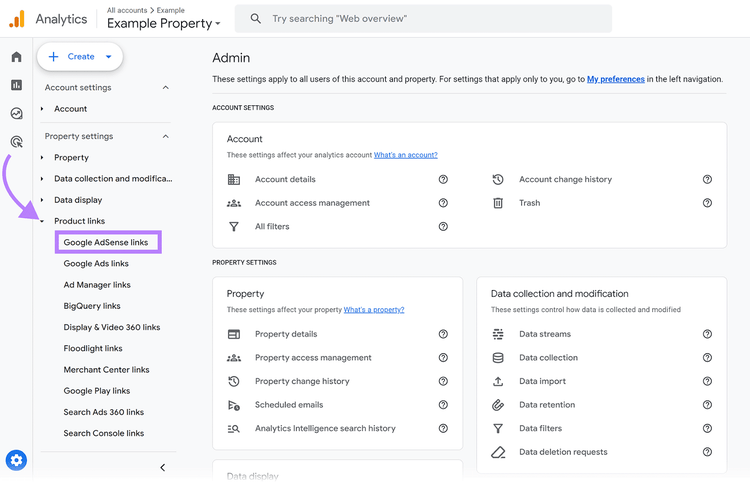Viewport: 750px width, 485px height.
Task: Click the search input field
Action: (423, 19)
